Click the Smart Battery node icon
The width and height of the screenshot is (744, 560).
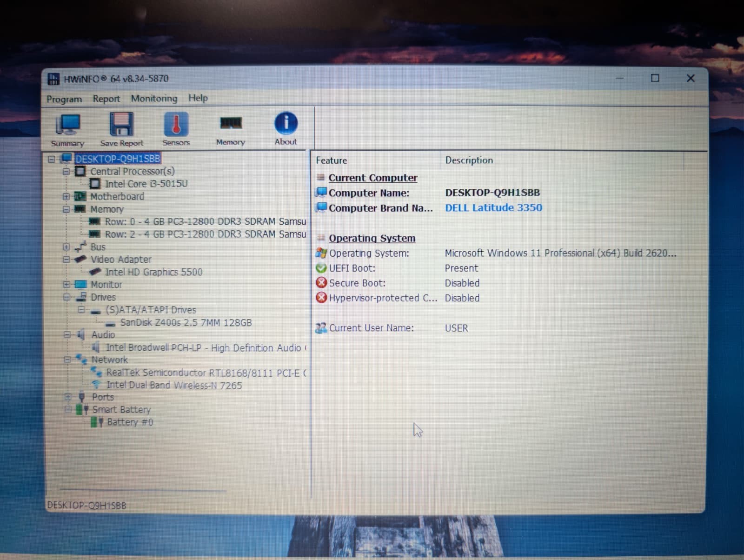[82, 409]
